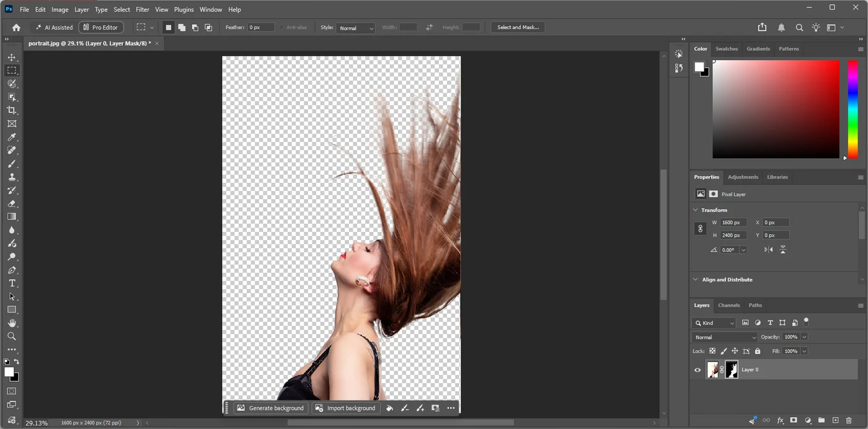The width and height of the screenshot is (868, 429).
Task: Select the Blur tool
Action: tap(12, 230)
